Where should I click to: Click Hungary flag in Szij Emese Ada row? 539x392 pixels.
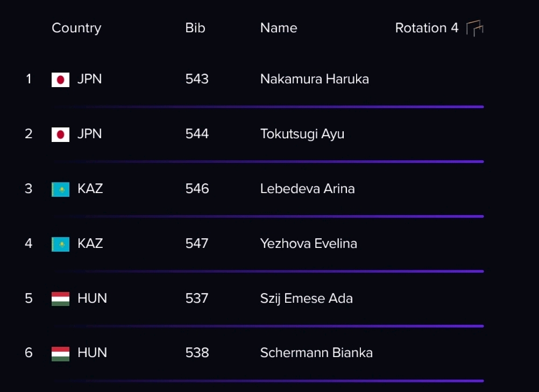tap(60, 298)
